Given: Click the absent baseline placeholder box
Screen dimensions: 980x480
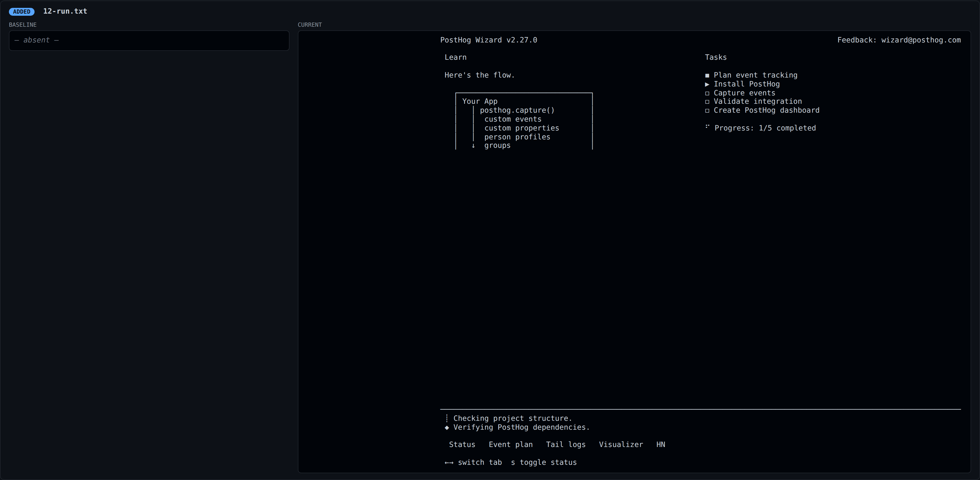Looking at the screenshot, I should [x=149, y=40].
